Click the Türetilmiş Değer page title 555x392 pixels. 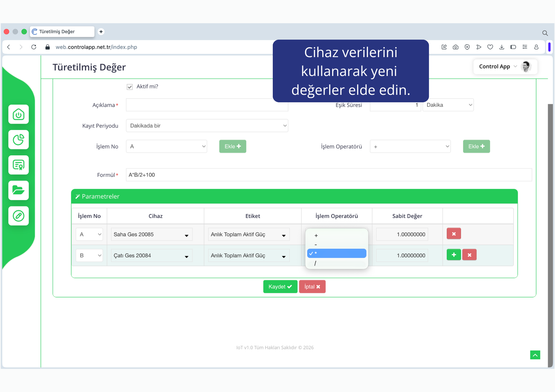pos(89,67)
